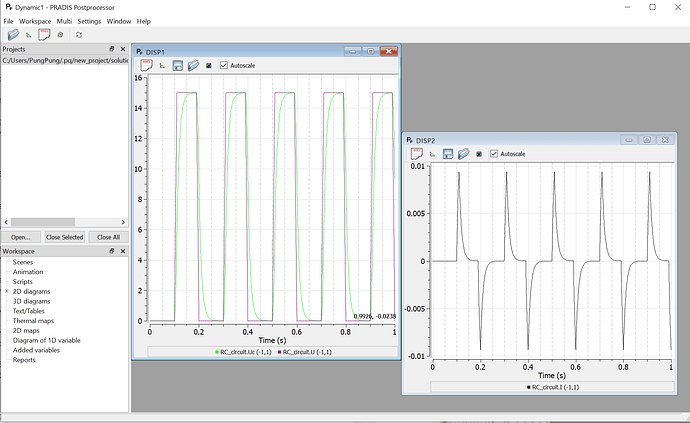Toggle Autoscale checkbox in DISP2 window

coord(494,154)
